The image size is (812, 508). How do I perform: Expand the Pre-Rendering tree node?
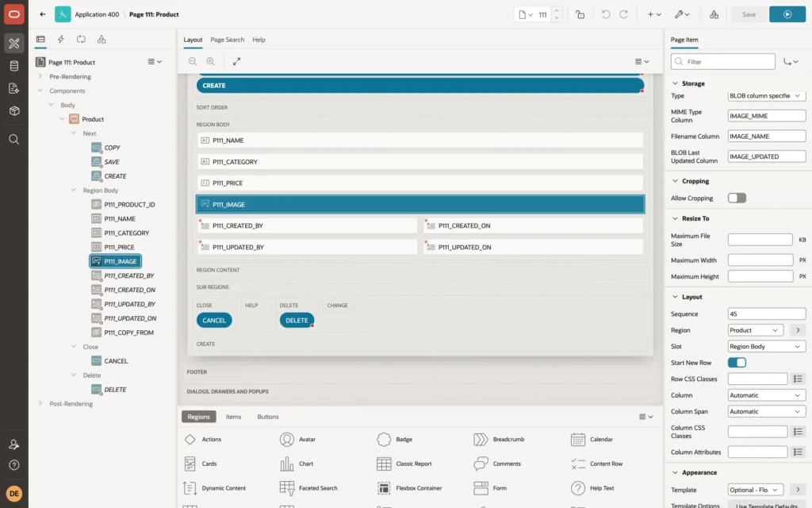coord(40,76)
